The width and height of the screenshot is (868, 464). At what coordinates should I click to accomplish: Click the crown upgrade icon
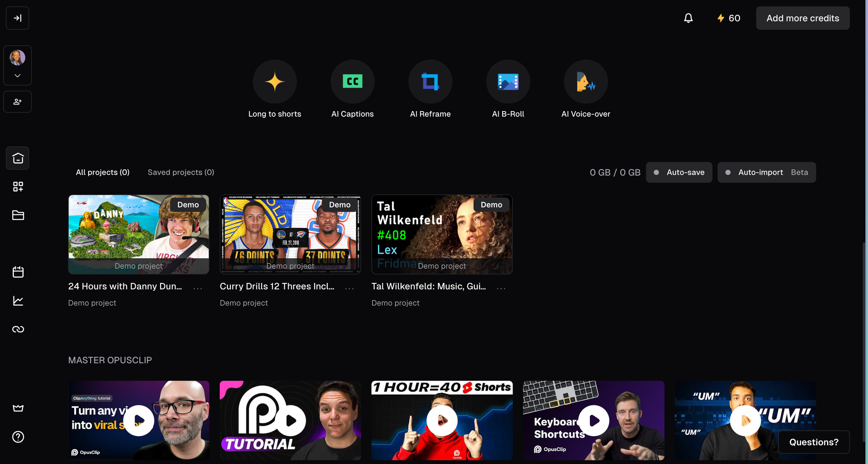tap(18, 408)
